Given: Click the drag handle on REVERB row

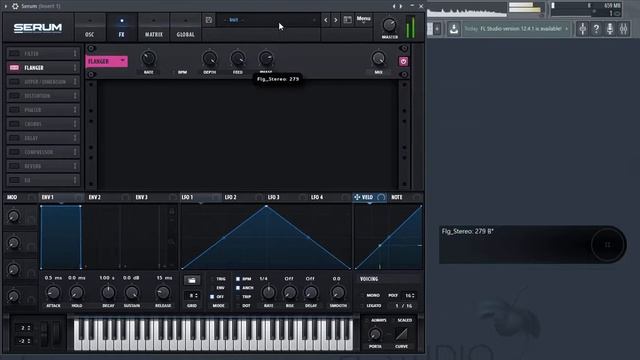Looking at the screenshot, I should click(75, 166).
